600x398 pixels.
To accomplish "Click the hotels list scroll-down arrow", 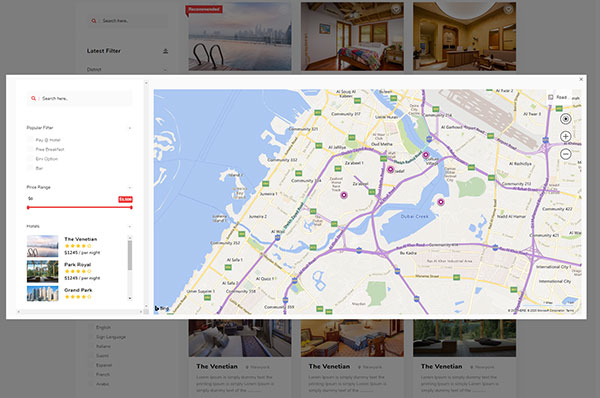I will click(x=130, y=298).
